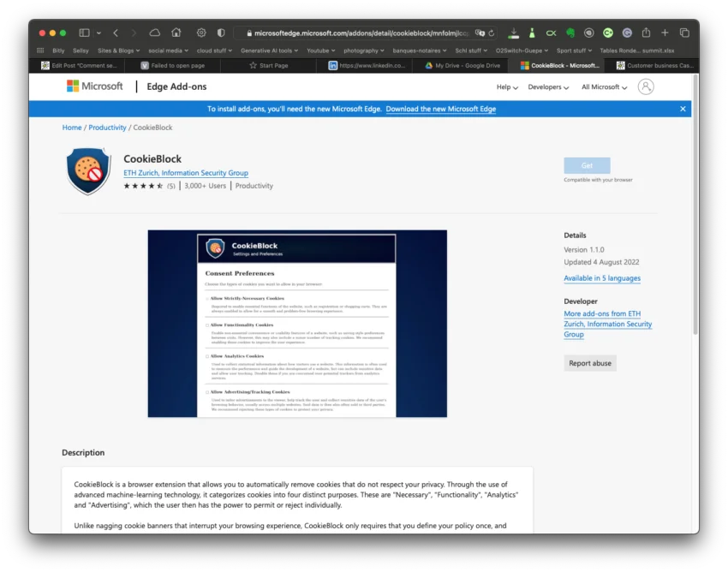Go forward with the forward arrow
Viewport: 728px width, 572px height.
coord(134,33)
